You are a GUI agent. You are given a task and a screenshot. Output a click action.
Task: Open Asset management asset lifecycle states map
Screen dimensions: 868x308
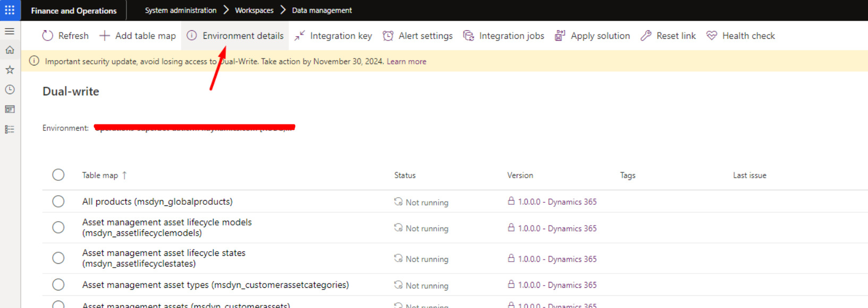pos(164,258)
